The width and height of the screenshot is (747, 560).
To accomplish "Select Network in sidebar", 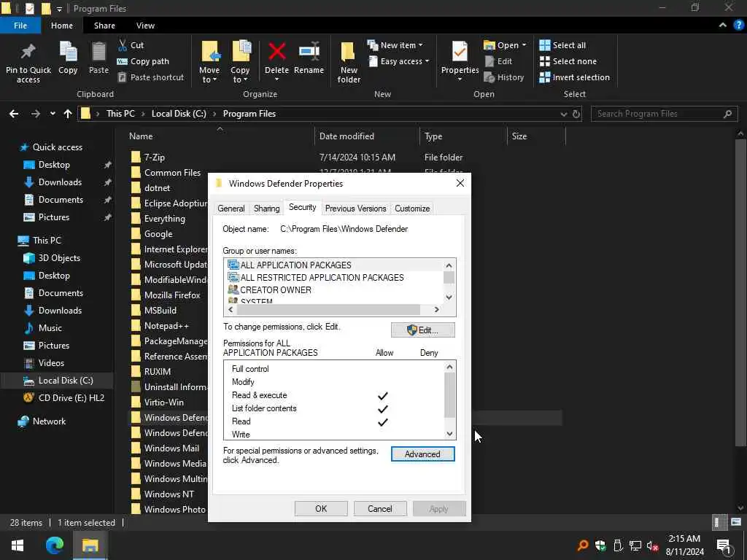I will tap(49, 421).
